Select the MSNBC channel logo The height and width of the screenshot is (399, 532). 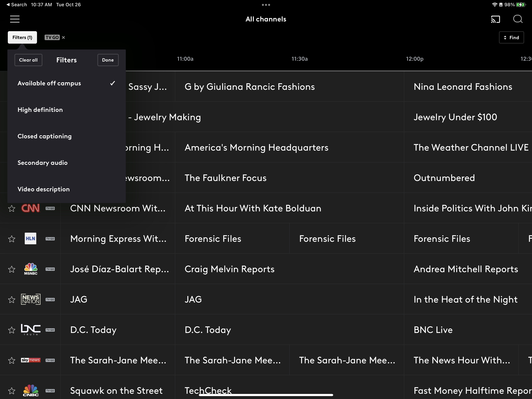[x=31, y=269]
